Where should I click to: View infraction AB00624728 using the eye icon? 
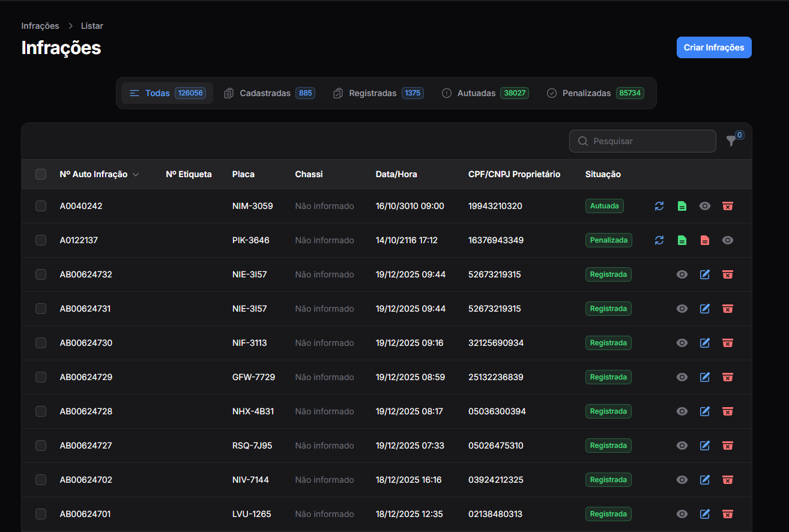[682, 411]
